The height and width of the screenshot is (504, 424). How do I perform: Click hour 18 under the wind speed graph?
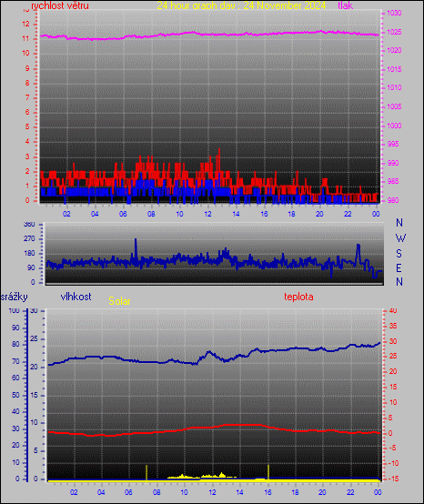pyautogui.click(x=291, y=214)
